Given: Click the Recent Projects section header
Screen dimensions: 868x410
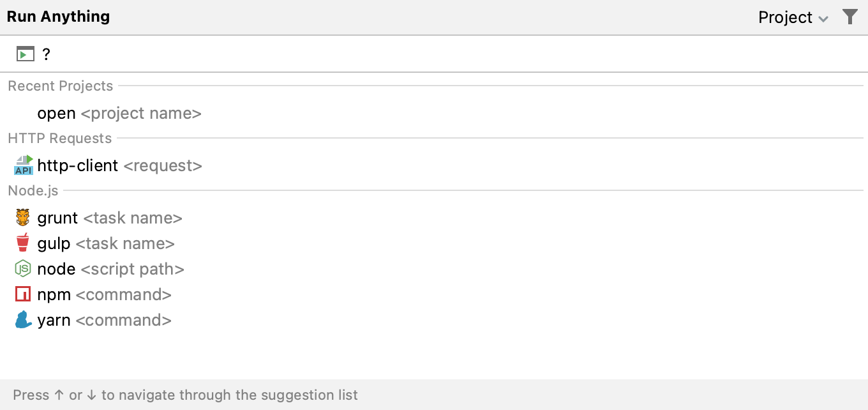Looking at the screenshot, I should pyautogui.click(x=60, y=86).
